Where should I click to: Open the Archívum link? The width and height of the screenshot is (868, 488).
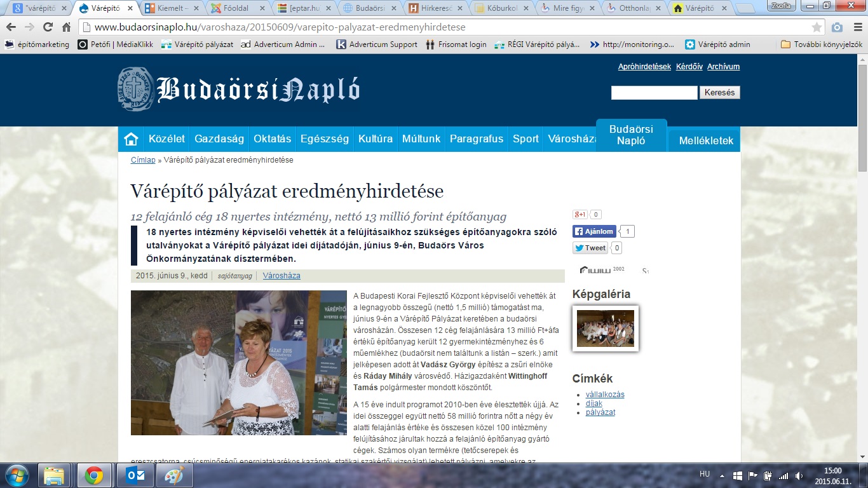723,67
